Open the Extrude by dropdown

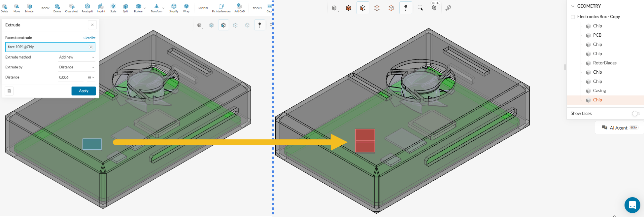[77, 67]
